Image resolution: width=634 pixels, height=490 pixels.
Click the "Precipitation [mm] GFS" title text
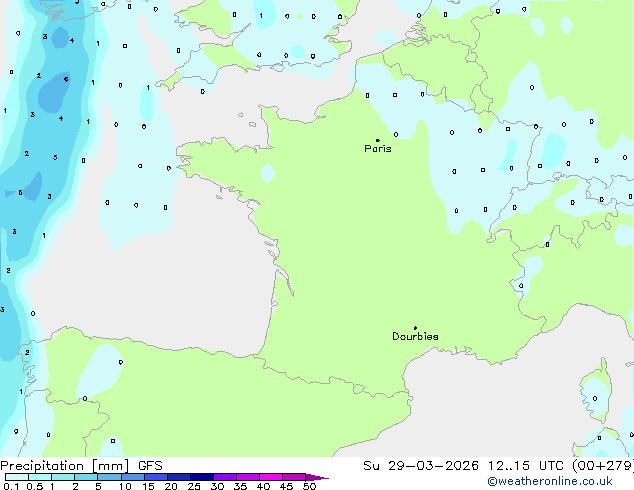pyautogui.click(x=81, y=466)
